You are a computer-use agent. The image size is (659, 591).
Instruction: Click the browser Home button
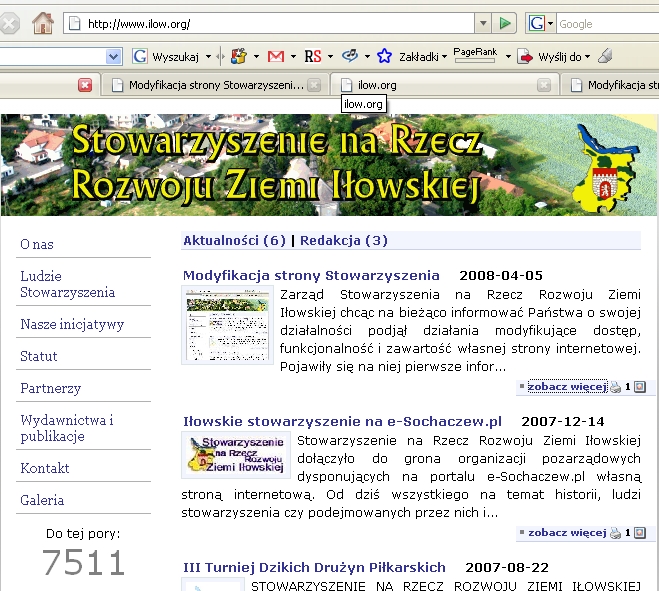pyautogui.click(x=43, y=23)
